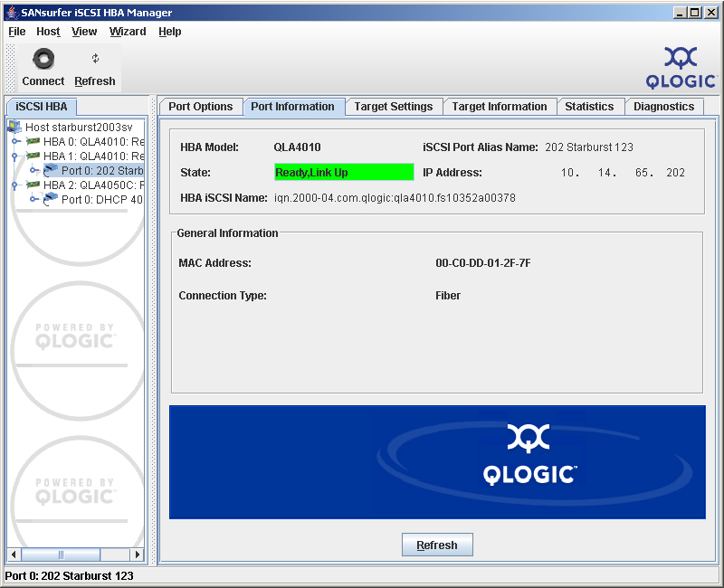Viewport: 724px width, 588px height.
Task: Open the Wizard menu
Action: (128, 32)
